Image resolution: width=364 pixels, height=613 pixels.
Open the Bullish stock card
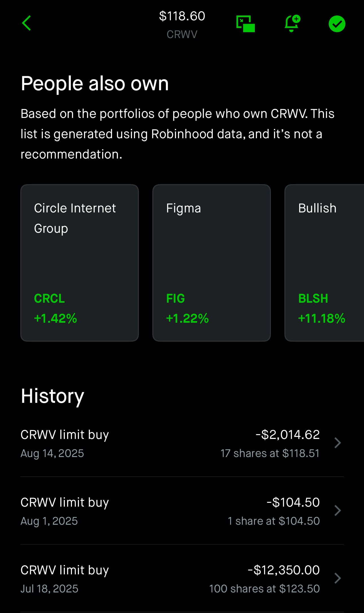[324, 263]
